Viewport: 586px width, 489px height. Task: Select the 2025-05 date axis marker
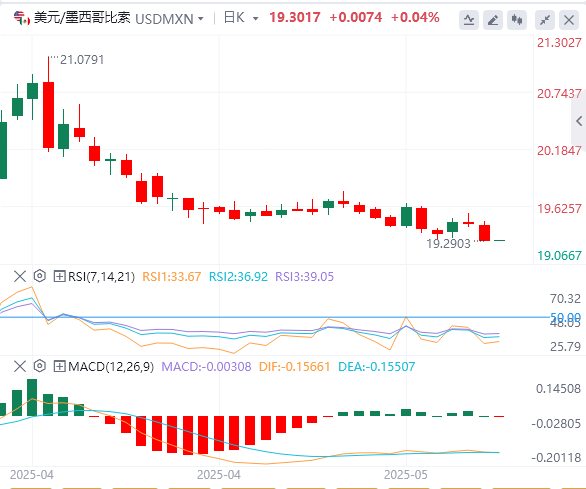pyautogui.click(x=405, y=475)
